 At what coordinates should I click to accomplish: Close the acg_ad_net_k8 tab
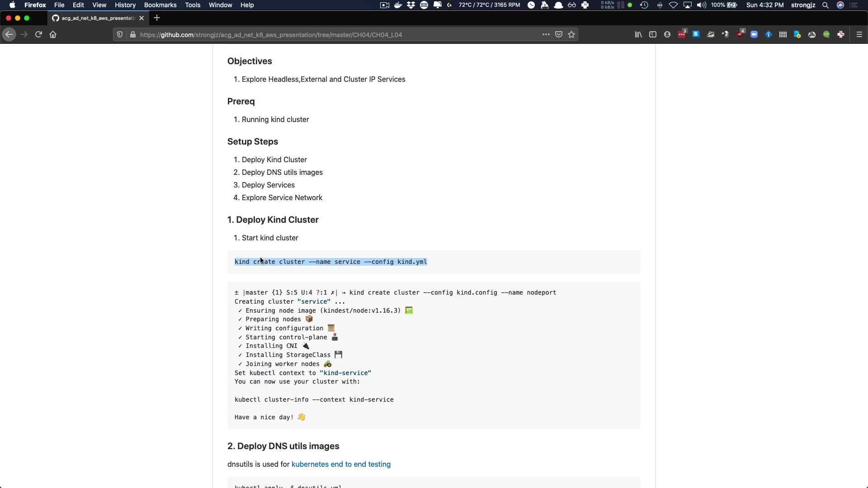[142, 18]
